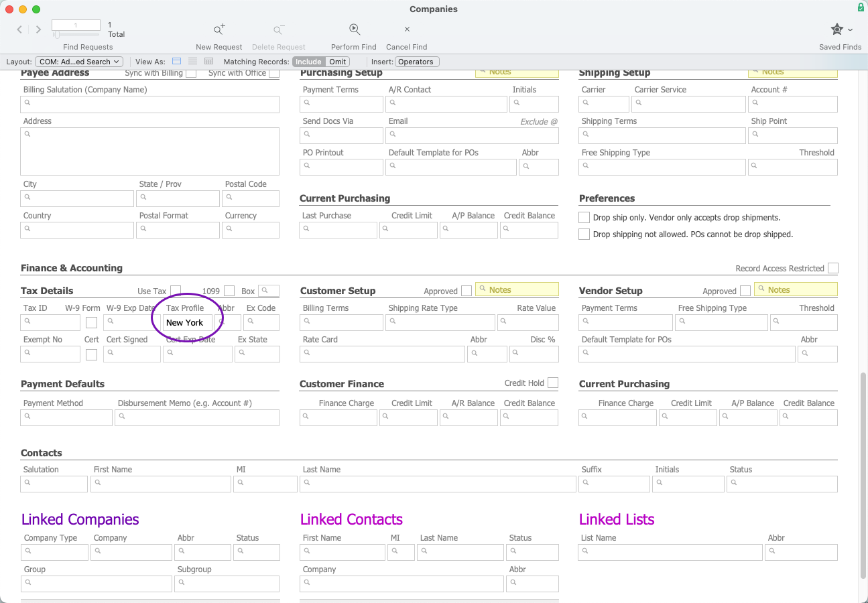Tick the 1099 checkbox
The image size is (868, 603).
[x=229, y=291]
